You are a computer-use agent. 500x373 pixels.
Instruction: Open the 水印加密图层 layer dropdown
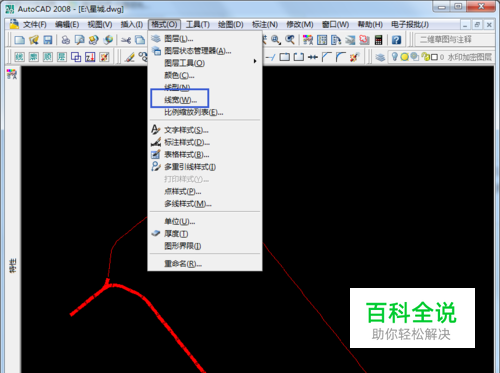tap(442, 57)
